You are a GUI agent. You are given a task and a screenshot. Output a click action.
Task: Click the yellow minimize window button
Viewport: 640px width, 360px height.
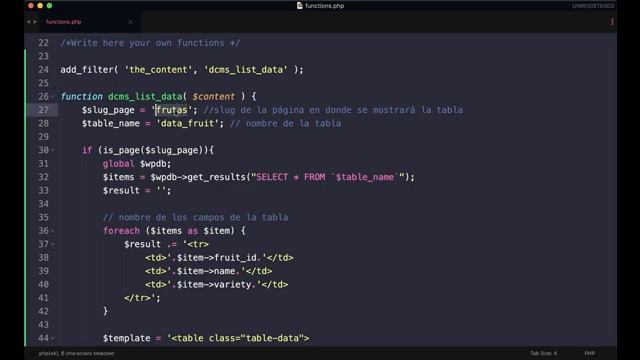[x=40, y=5]
